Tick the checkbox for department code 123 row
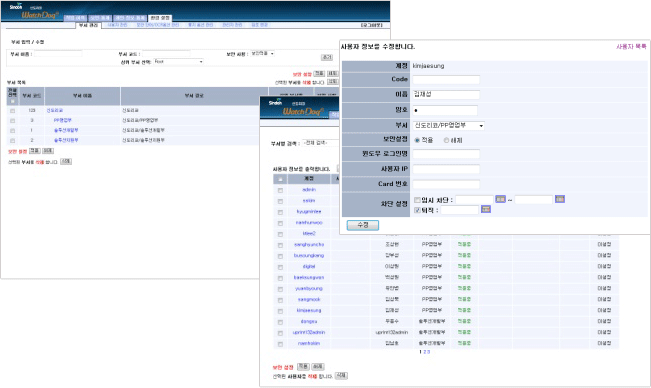Viewport: 651px width, 388px height. pos(12,111)
